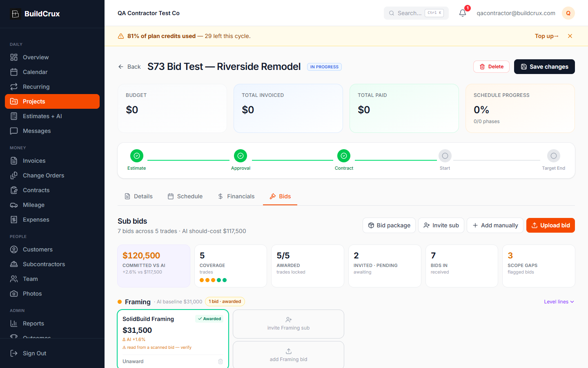The width and height of the screenshot is (588, 368).
Task: Click the Top up link
Action: coord(546,36)
